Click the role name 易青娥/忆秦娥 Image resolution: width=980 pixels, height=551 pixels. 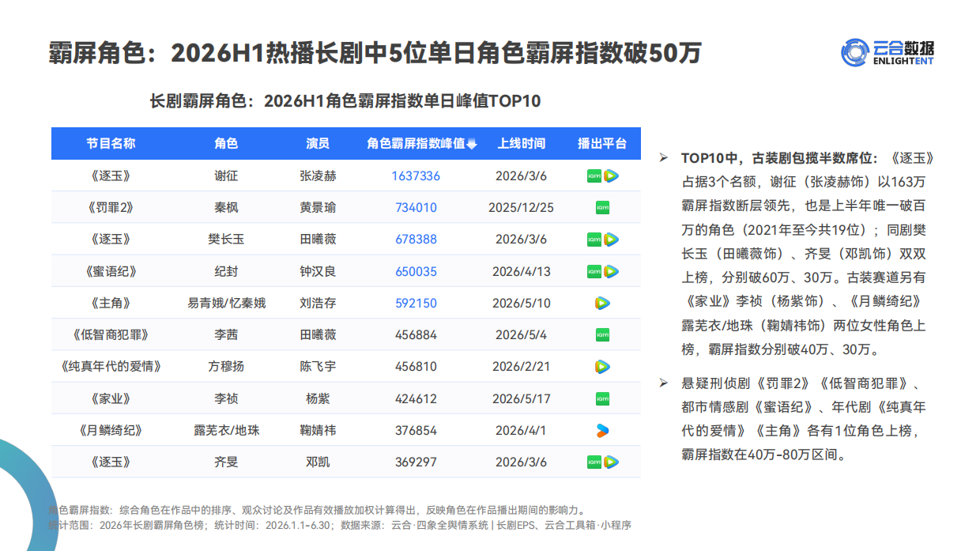point(226,303)
